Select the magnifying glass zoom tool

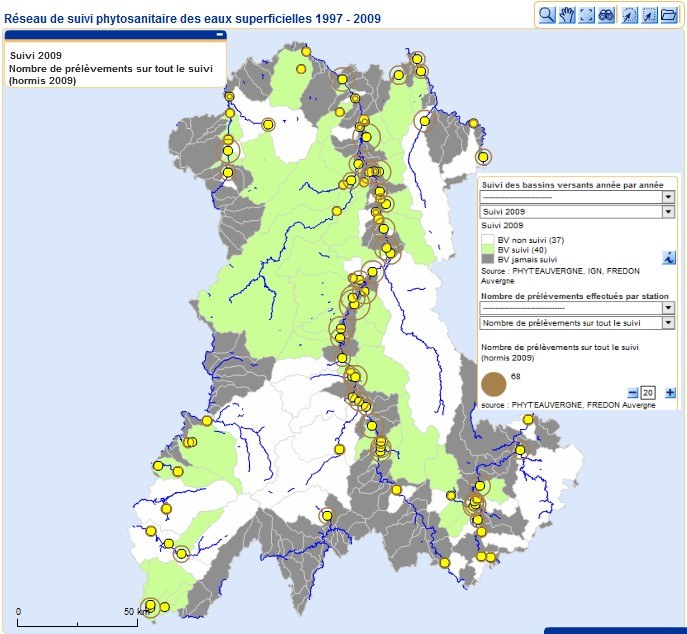[547, 15]
